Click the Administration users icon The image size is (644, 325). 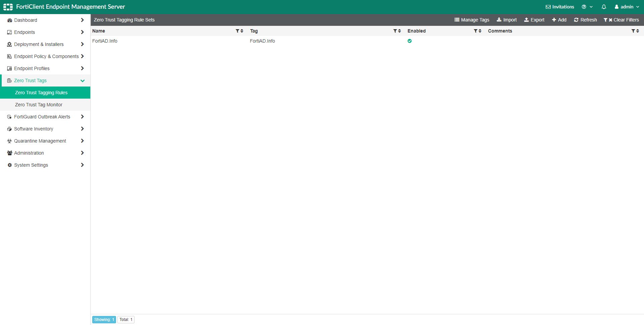pyautogui.click(x=9, y=153)
